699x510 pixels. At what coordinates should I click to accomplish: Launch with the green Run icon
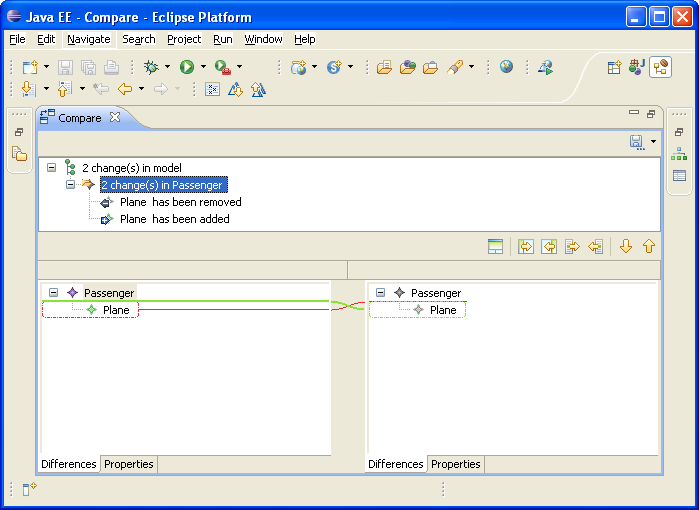[187, 67]
